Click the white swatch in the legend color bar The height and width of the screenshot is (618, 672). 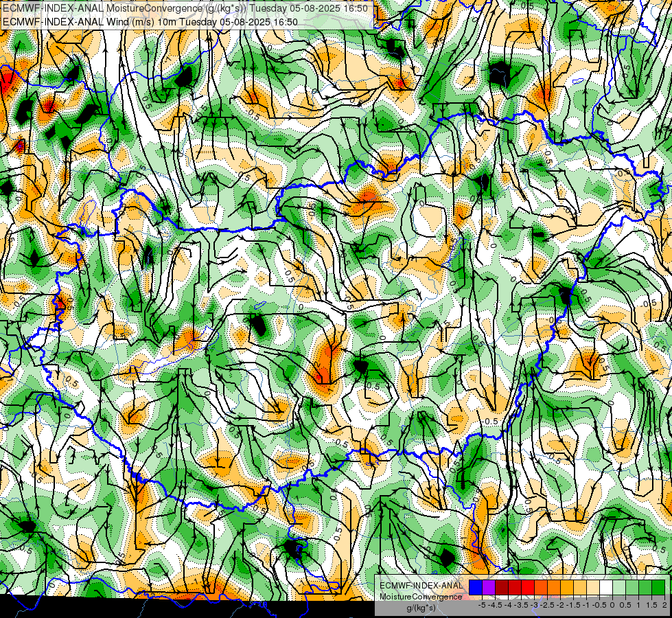[x=606, y=587]
